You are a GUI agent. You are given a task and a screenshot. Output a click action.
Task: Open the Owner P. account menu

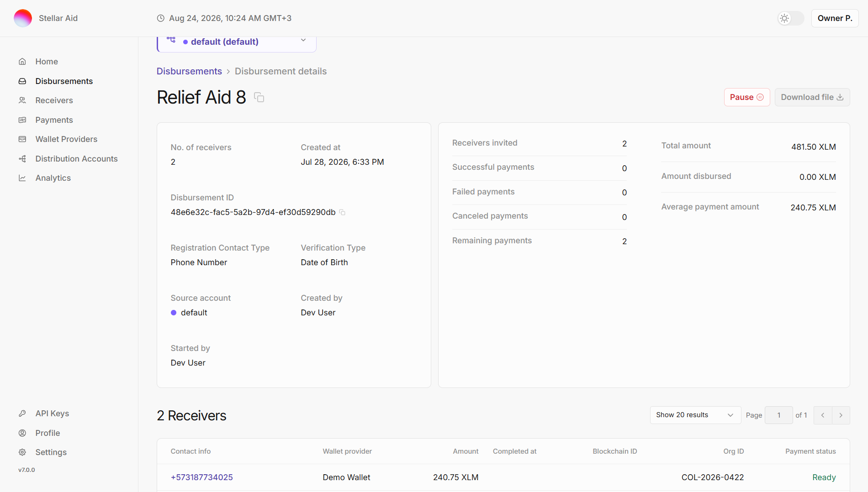pyautogui.click(x=835, y=18)
